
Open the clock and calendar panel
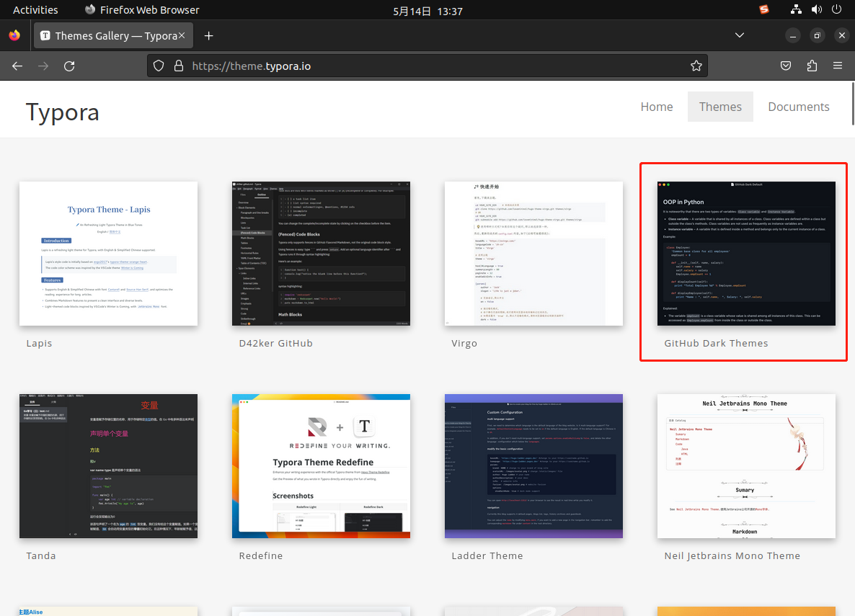pos(428,11)
